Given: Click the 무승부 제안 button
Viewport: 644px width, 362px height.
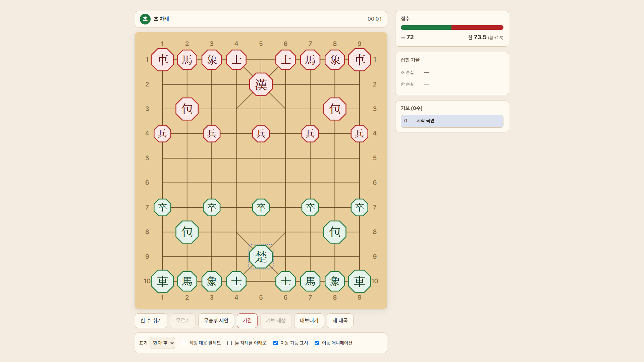Looking at the screenshot, I should click(x=216, y=321).
